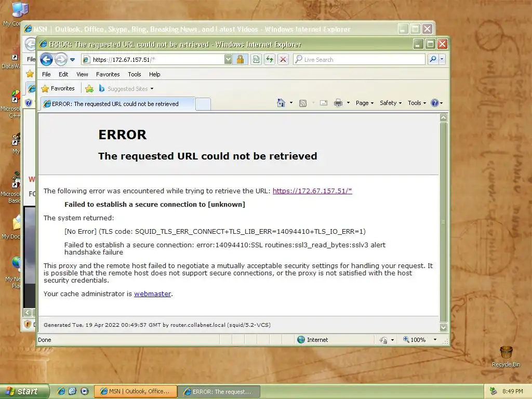Click the Favorites star button
The image size is (532, 399).
pos(58,88)
